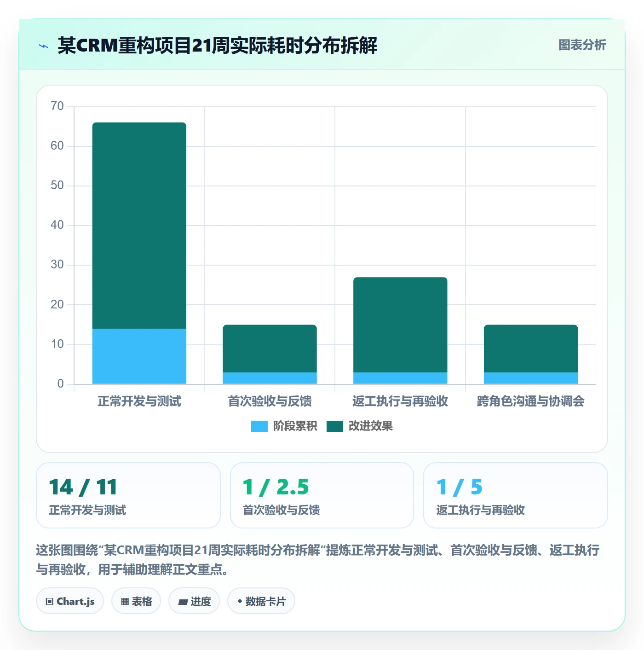Click the grid icon in the 表格 chip
This screenshot has width=644, height=650.
coord(125,602)
